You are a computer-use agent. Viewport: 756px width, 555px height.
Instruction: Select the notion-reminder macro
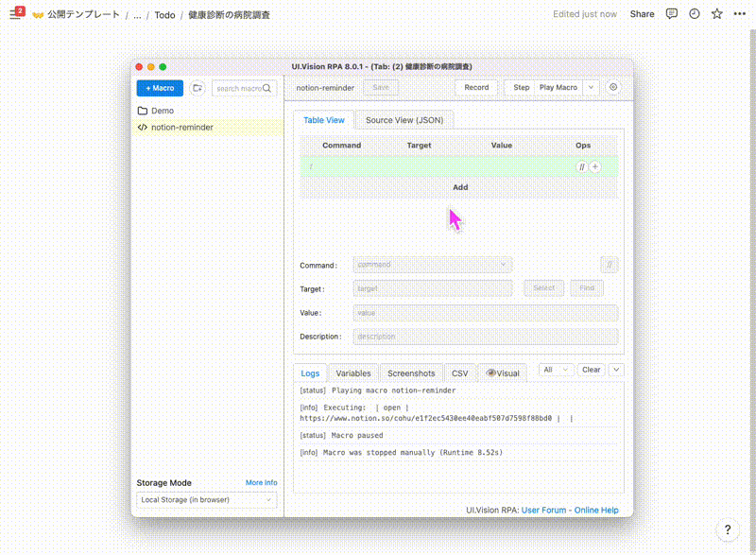[182, 127]
